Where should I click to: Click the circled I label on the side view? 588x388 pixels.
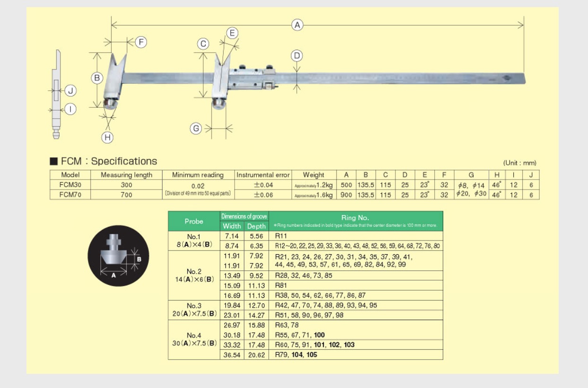(70, 109)
